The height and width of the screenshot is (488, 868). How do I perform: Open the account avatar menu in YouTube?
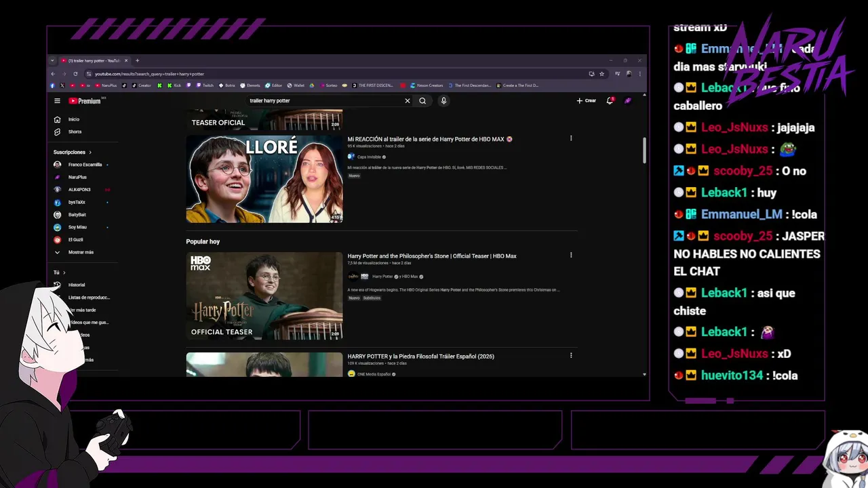click(x=628, y=100)
